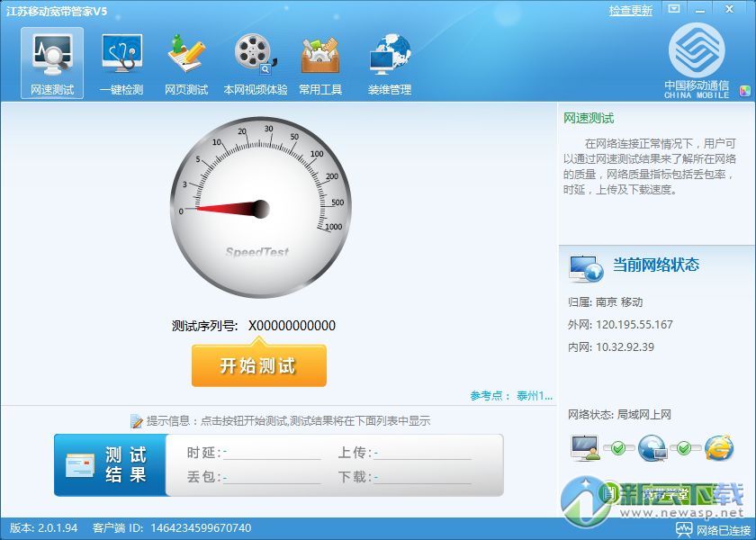756x540 pixels.
Task: Click the network globe status icon
Action: (x=652, y=448)
